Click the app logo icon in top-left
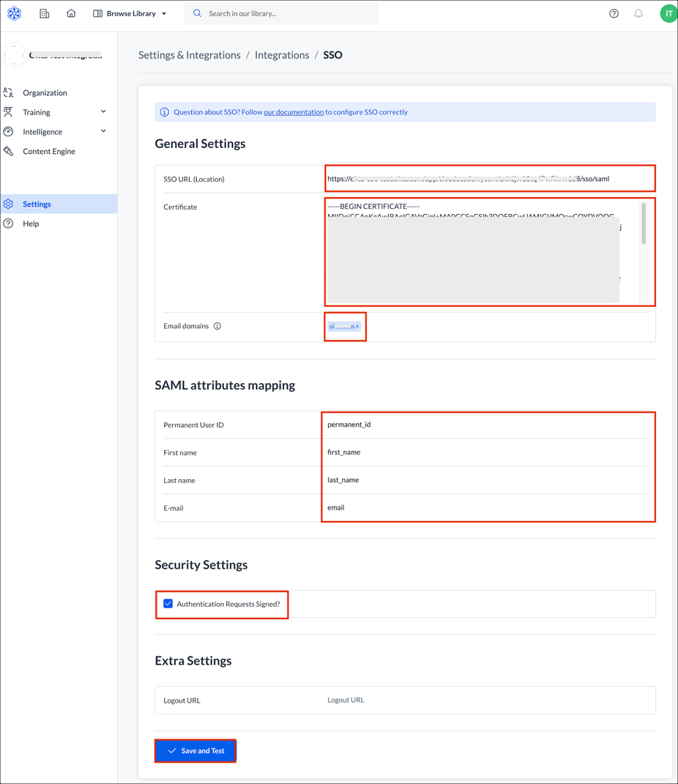This screenshot has width=678, height=784. click(x=14, y=13)
